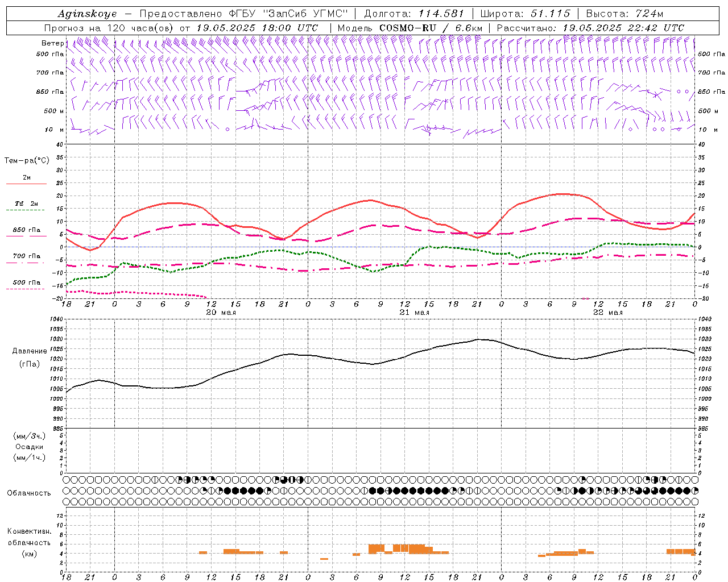This screenshot has height=582, width=728.
Task: Click the pink short-dash legend line under "500 гПа"
Action: tap(26, 289)
